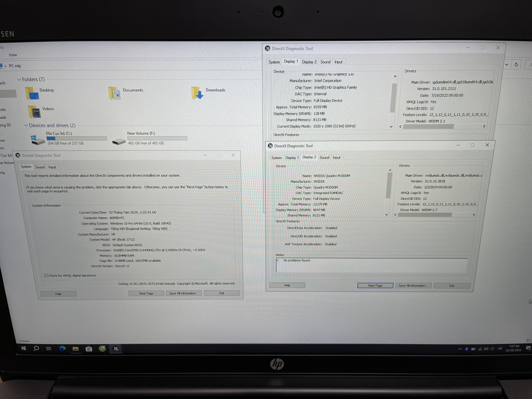Open Task View on the taskbar
The width and height of the screenshot is (532, 399).
[x=49, y=348]
